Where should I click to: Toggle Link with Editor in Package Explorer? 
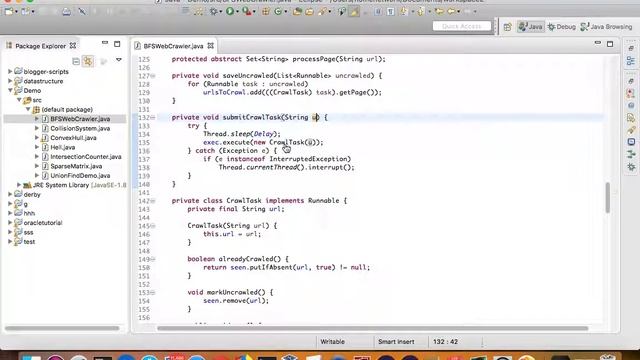click(x=88, y=61)
